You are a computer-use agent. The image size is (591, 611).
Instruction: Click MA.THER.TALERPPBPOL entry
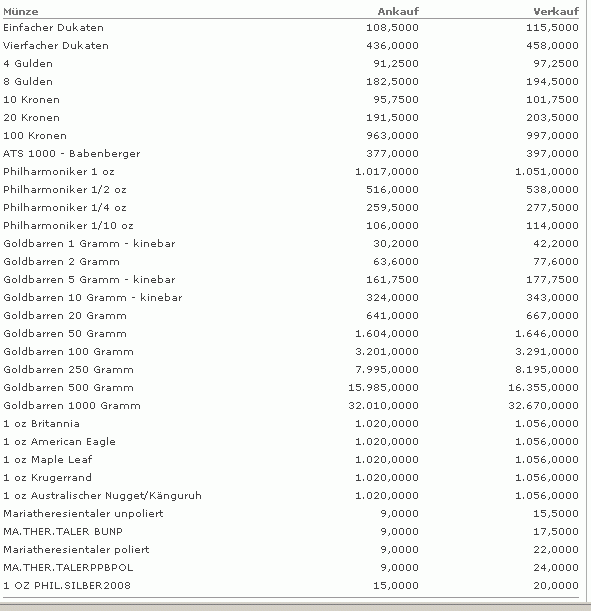[68, 568]
